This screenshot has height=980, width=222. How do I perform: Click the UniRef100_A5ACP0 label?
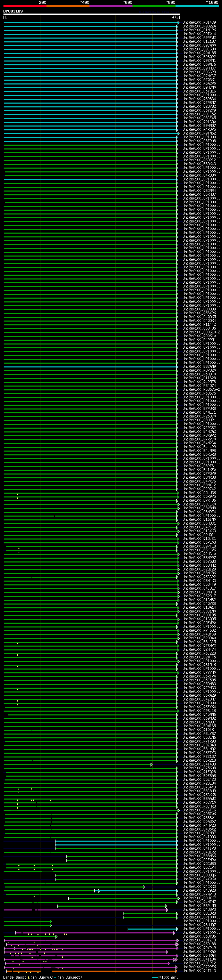(199, 84)
